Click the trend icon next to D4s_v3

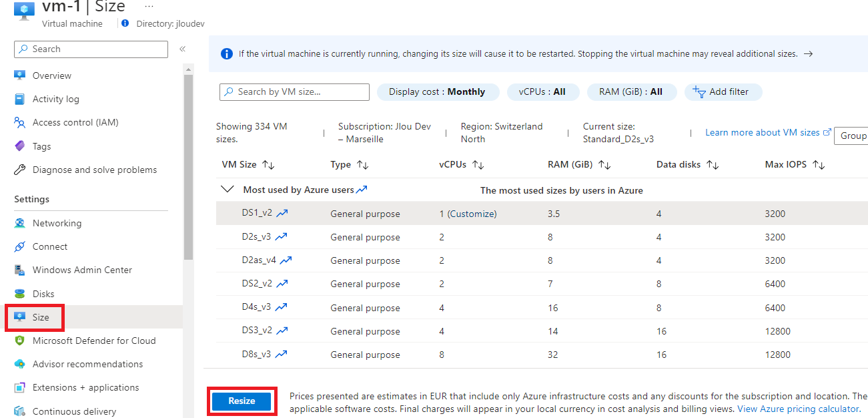(282, 307)
